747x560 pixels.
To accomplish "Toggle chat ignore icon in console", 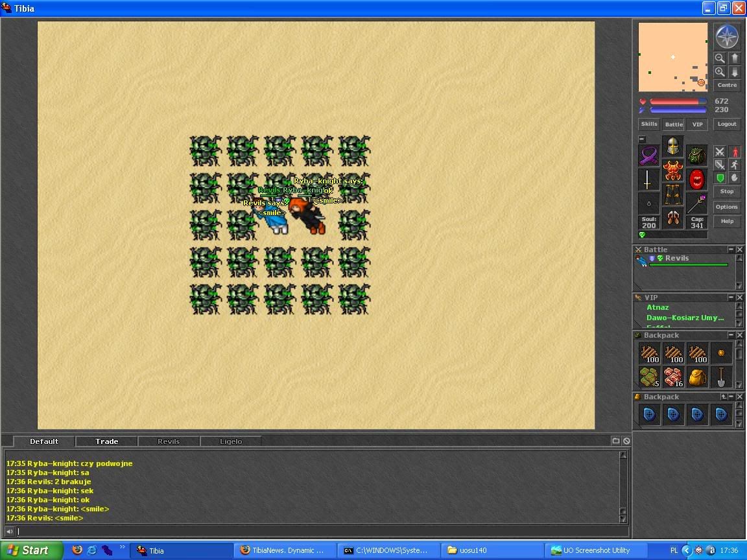I will tap(626, 441).
